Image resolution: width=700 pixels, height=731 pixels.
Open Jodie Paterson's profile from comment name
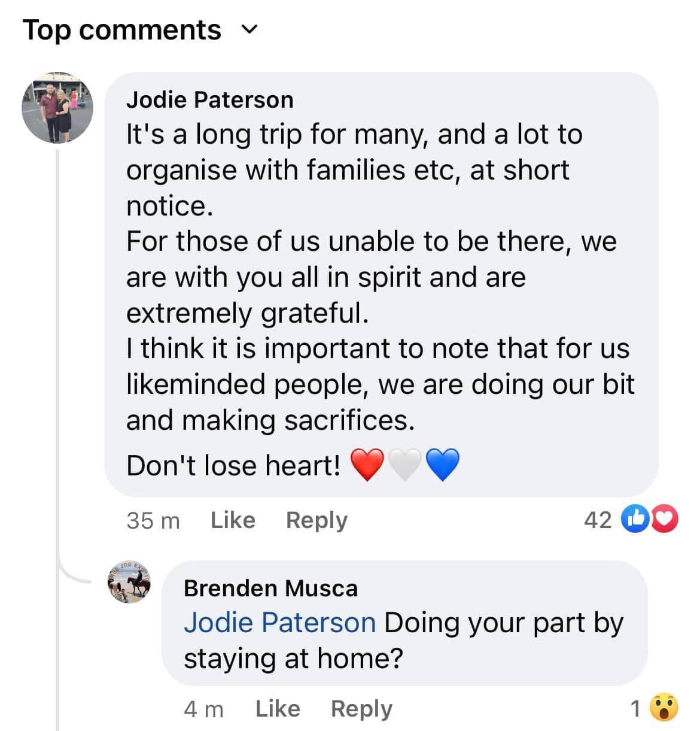tap(209, 99)
